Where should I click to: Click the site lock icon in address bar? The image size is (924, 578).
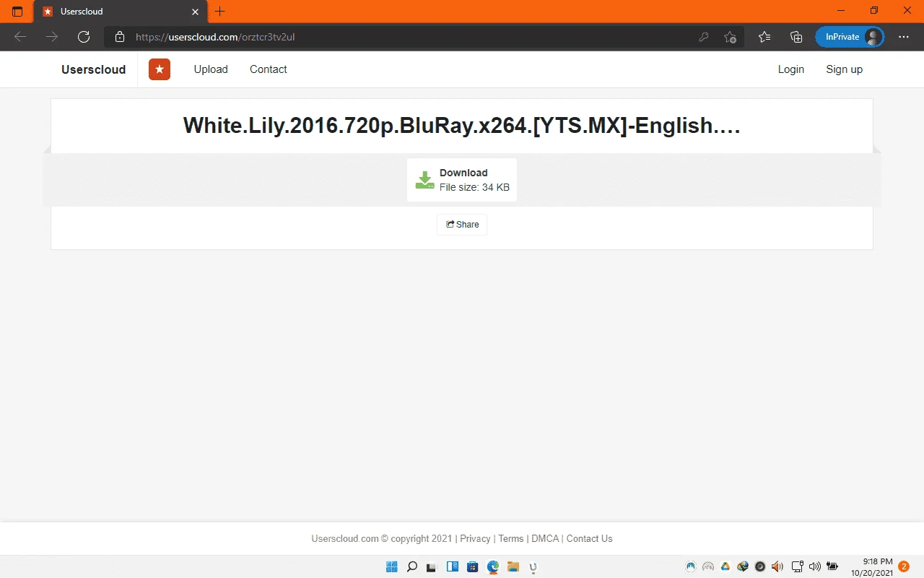point(120,37)
